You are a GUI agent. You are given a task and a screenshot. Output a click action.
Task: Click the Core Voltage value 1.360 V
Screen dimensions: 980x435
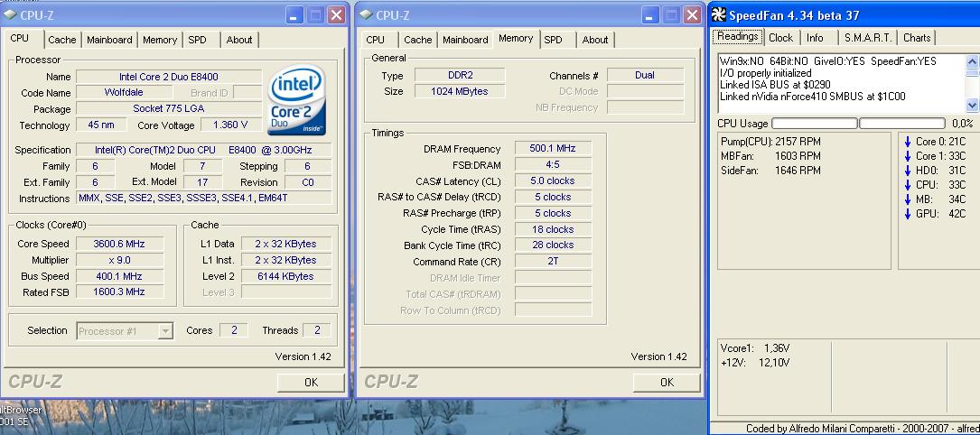coord(230,125)
